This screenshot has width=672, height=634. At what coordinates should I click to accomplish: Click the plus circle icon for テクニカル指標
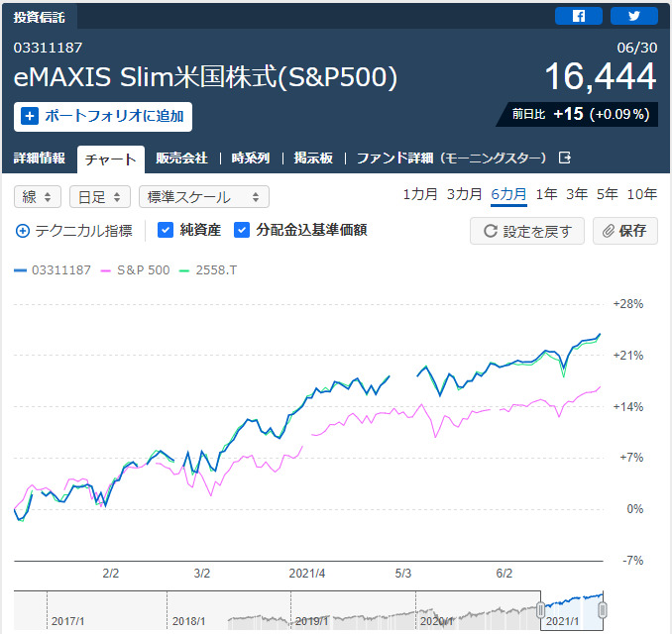click(x=22, y=231)
